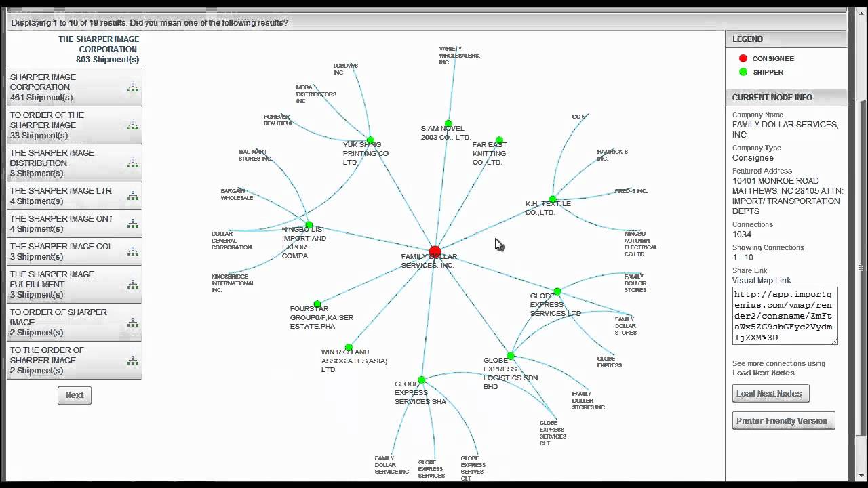
Task: Click the VARIETY WHOLESALERS, INC. label
Action: [459, 56]
